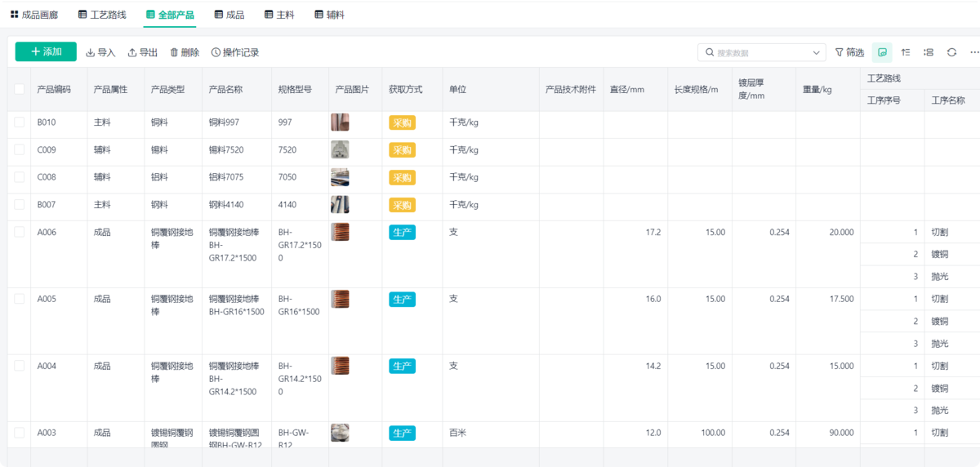980x467 pixels.
Task: Click the 生产 tag in row A006
Action: click(402, 233)
